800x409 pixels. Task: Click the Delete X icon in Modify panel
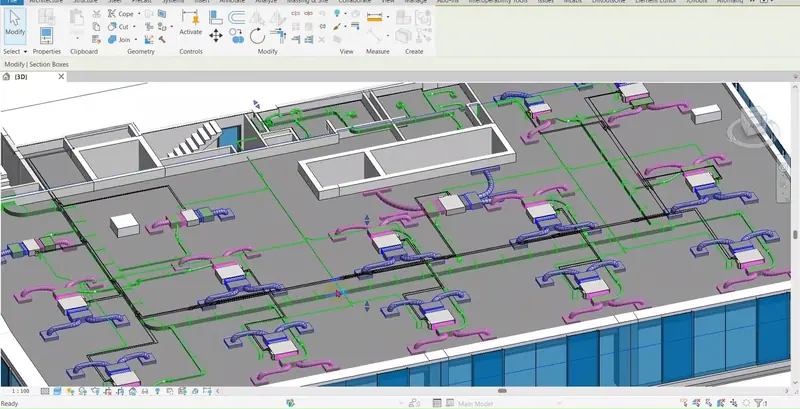pos(321,39)
